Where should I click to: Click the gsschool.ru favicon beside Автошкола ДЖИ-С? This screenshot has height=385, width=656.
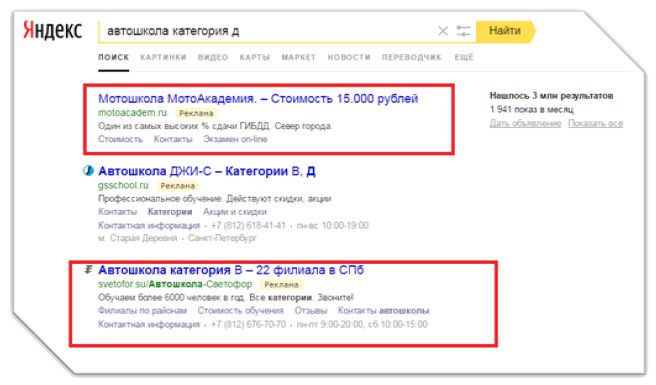pyautogui.click(x=88, y=171)
